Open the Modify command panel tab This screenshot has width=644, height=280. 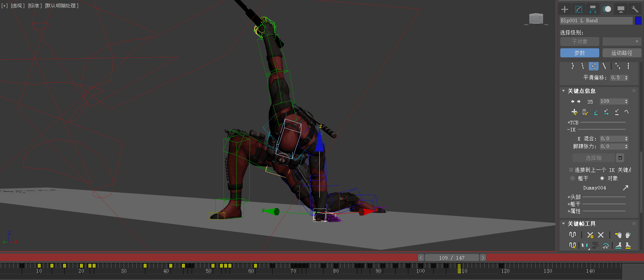point(579,9)
